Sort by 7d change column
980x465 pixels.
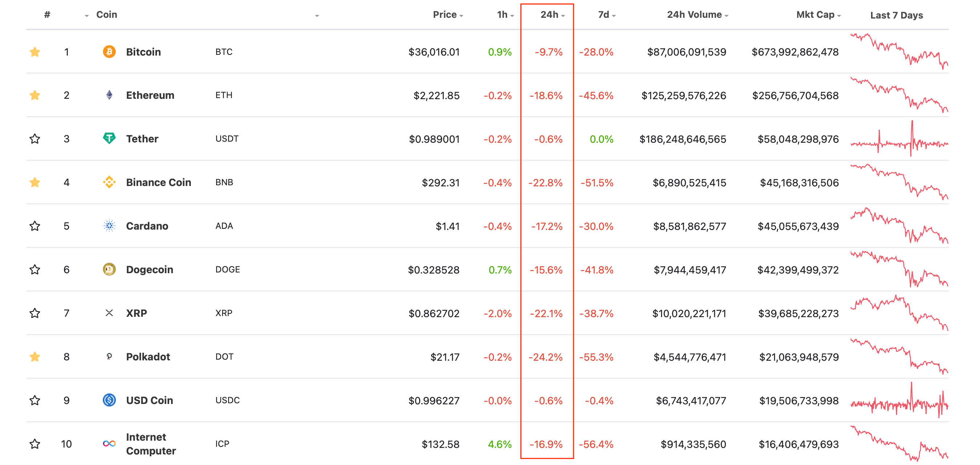pos(606,15)
